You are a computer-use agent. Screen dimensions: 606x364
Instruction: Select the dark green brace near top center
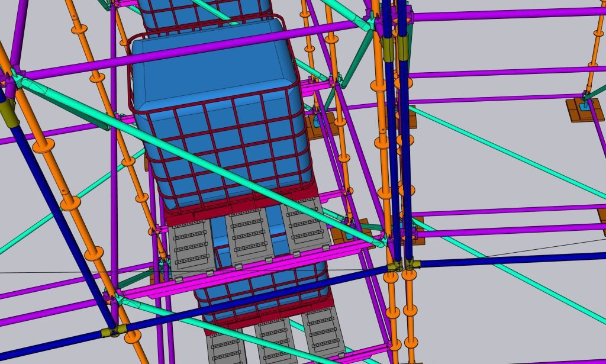coord(354,59)
